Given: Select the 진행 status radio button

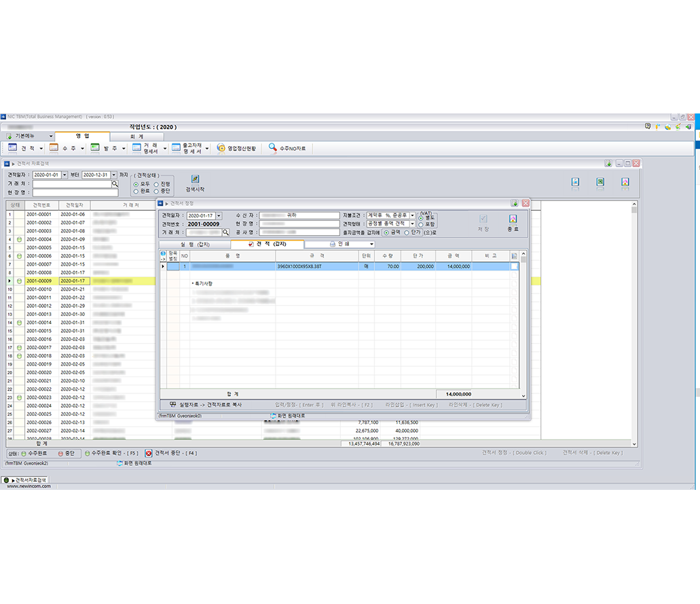Looking at the screenshot, I should (x=157, y=184).
